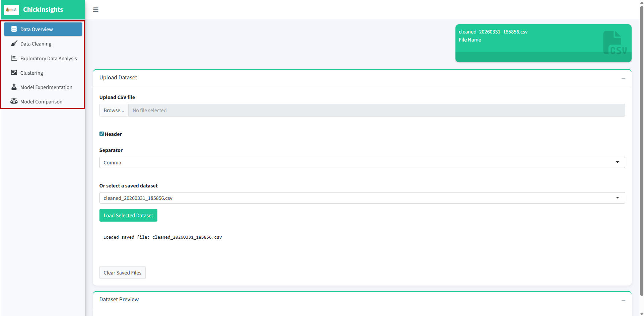This screenshot has height=316, width=644.
Task: Click the Data Cleaning broom icon
Action: click(14, 44)
